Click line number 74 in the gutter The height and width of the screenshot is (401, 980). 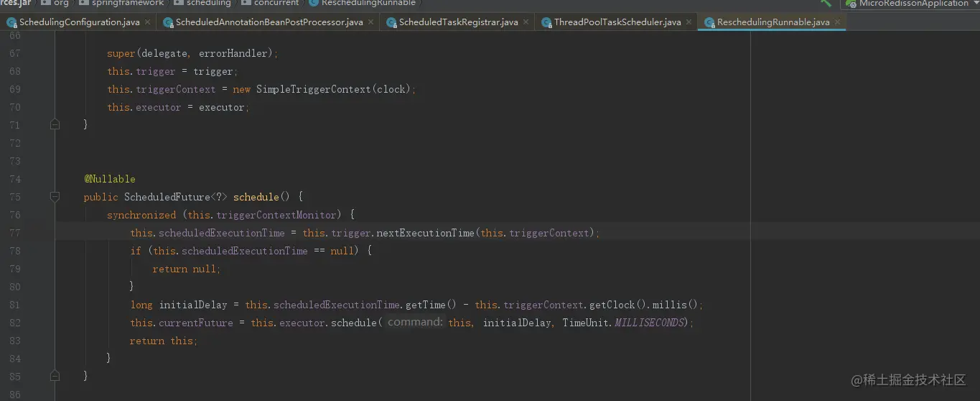point(15,179)
